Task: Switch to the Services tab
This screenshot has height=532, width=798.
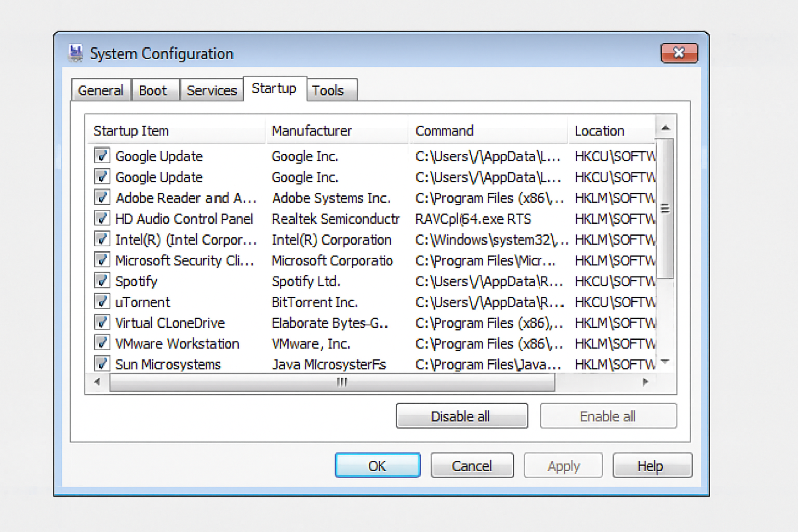Action: point(211,89)
